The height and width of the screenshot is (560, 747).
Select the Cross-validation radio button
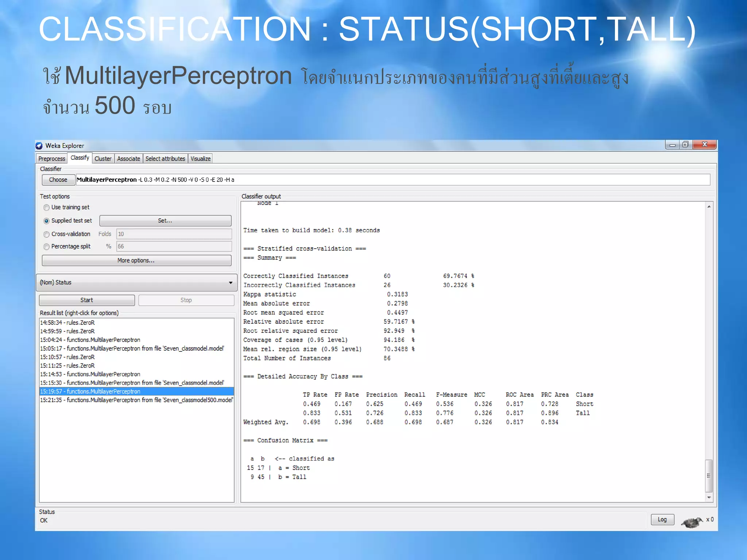point(46,234)
